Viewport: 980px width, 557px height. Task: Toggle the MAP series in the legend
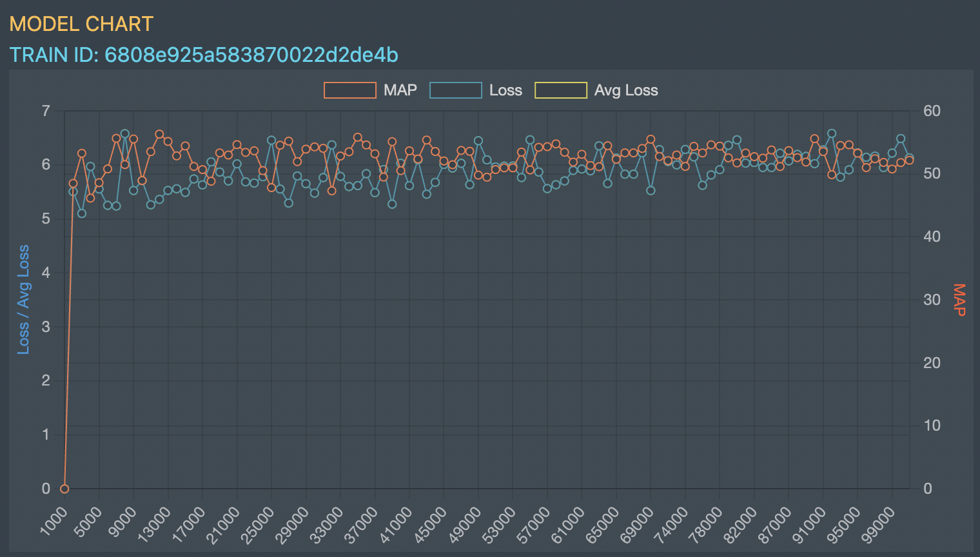[x=400, y=90]
